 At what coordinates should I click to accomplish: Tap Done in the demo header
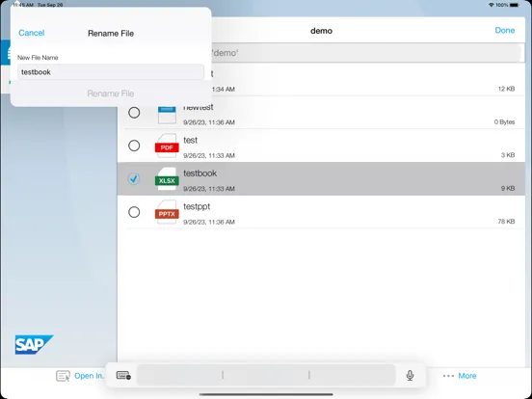pos(504,30)
